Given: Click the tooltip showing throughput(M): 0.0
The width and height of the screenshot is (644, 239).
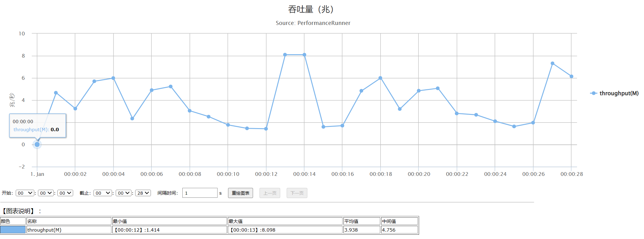Looking at the screenshot, I should pyautogui.click(x=38, y=126).
